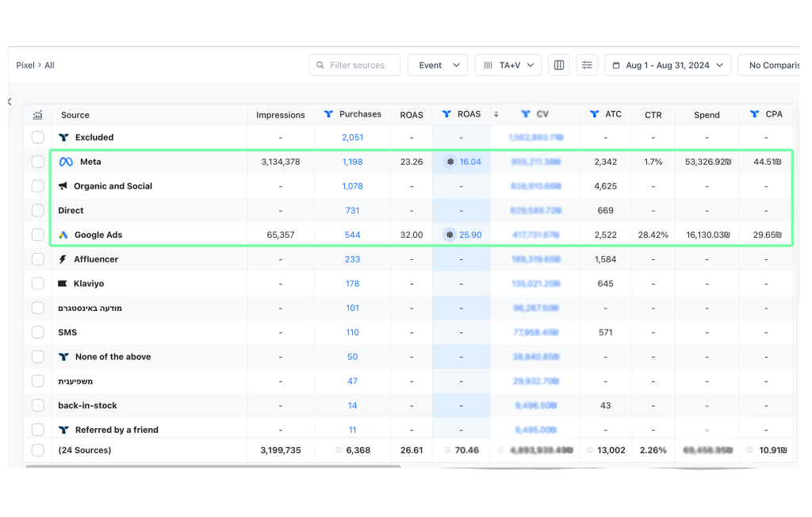Select the None of the above checkbox
This screenshot has width=812, height=517.
(x=38, y=356)
